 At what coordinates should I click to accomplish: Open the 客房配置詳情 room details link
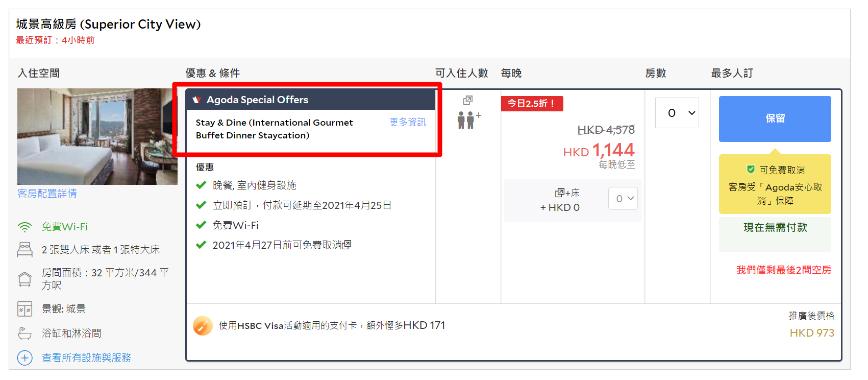[x=47, y=194]
